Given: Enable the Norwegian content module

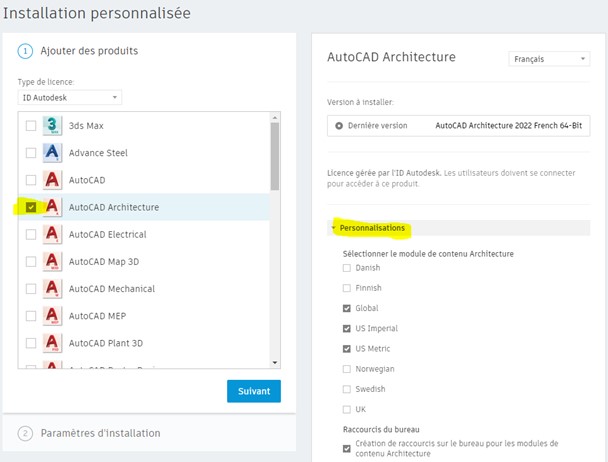Looking at the screenshot, I should coord(347,369).
